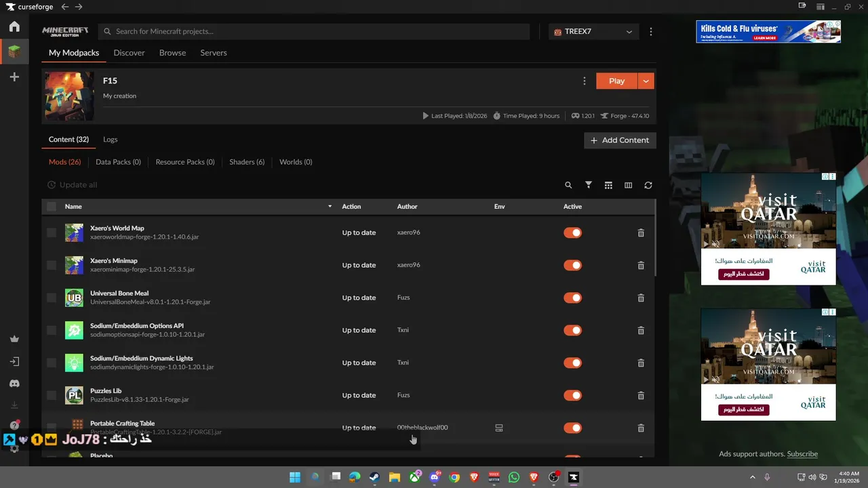Select the Minecraft game block icon in sidebar
This screenshot has width=868, height=488.
[x=14, y=52]
